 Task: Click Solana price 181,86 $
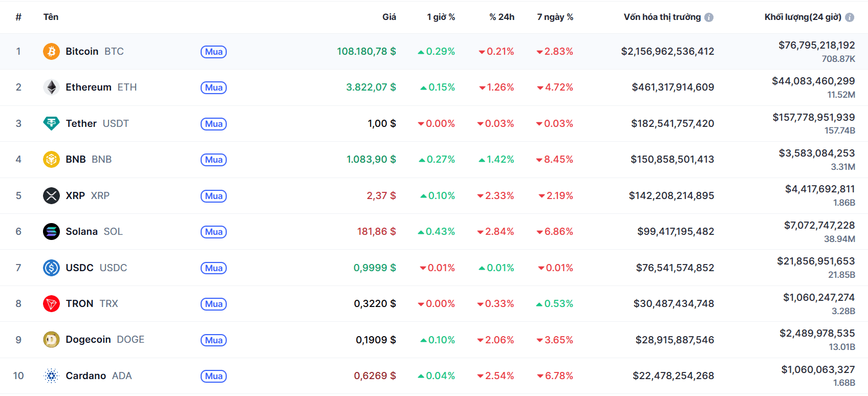point(377,231)
